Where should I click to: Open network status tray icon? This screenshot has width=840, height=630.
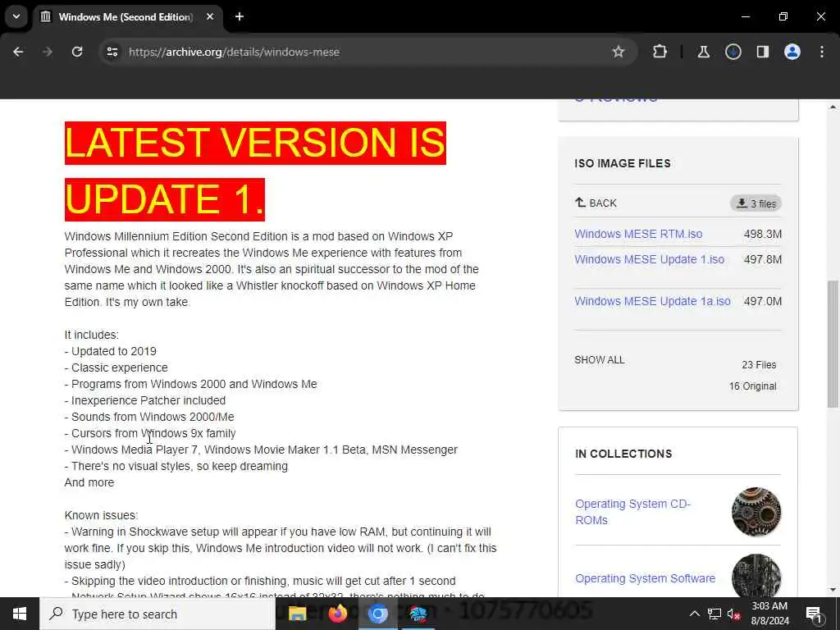tap(714, 614)
